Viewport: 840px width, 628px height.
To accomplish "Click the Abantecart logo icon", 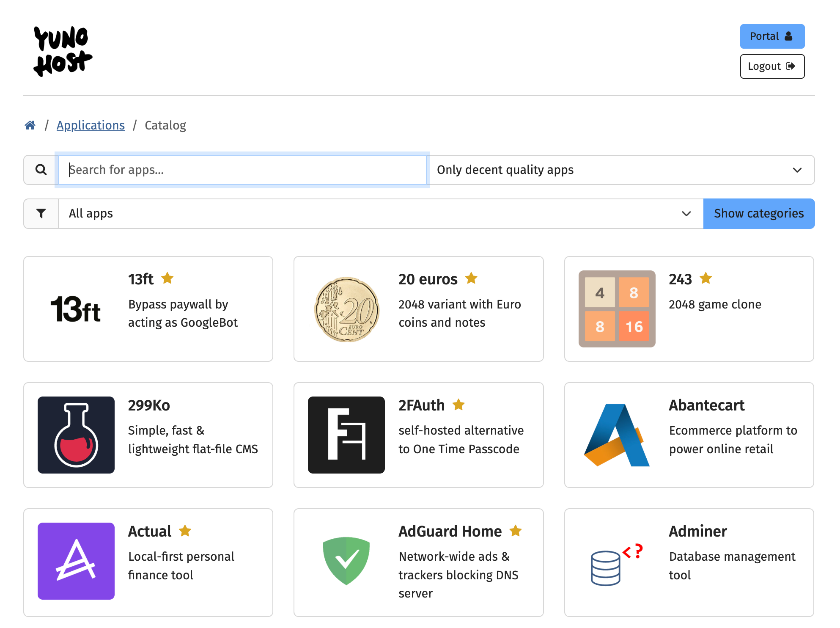I will click(x=616, y=435).
